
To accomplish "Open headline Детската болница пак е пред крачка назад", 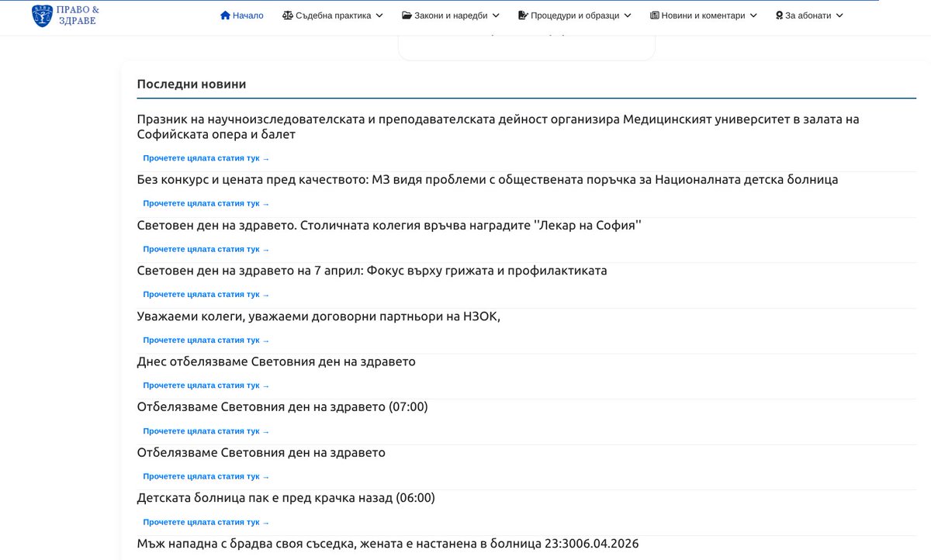I will [286, 498].
